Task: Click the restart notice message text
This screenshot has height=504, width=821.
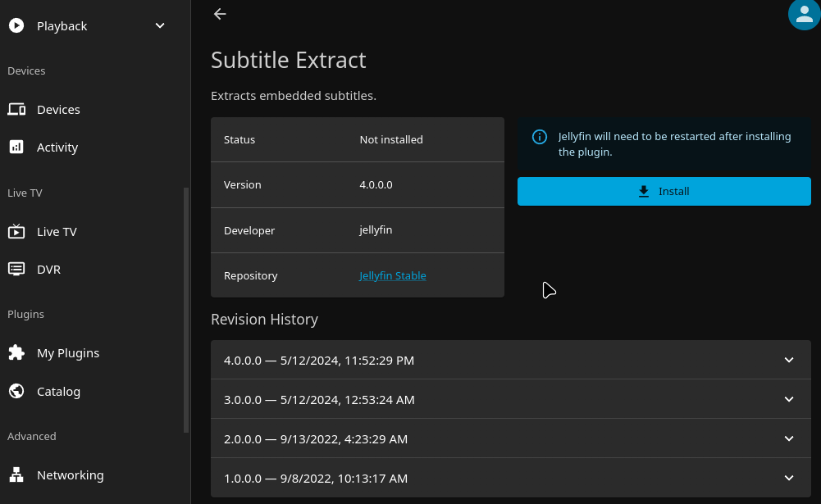Action: 674,144
